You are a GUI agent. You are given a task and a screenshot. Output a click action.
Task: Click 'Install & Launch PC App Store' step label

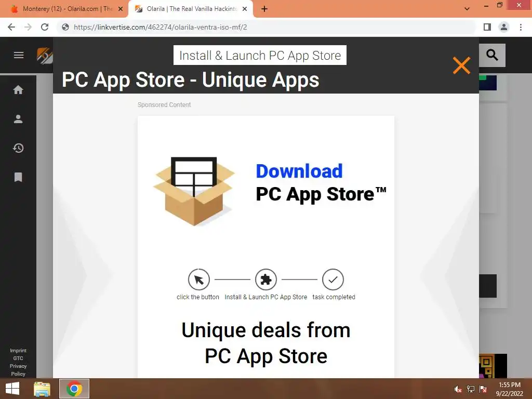[265, 297]
